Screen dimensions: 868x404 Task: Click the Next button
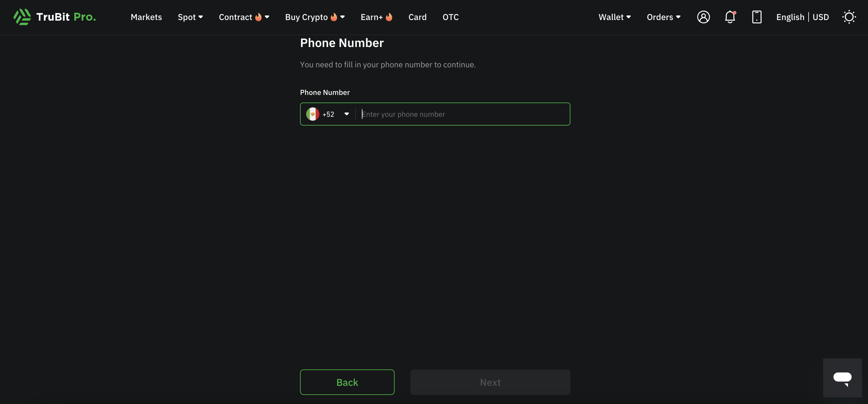click(490, 382)
